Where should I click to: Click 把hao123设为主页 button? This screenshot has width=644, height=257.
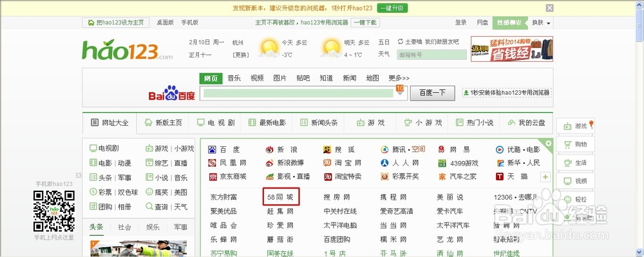pos(115,23)
